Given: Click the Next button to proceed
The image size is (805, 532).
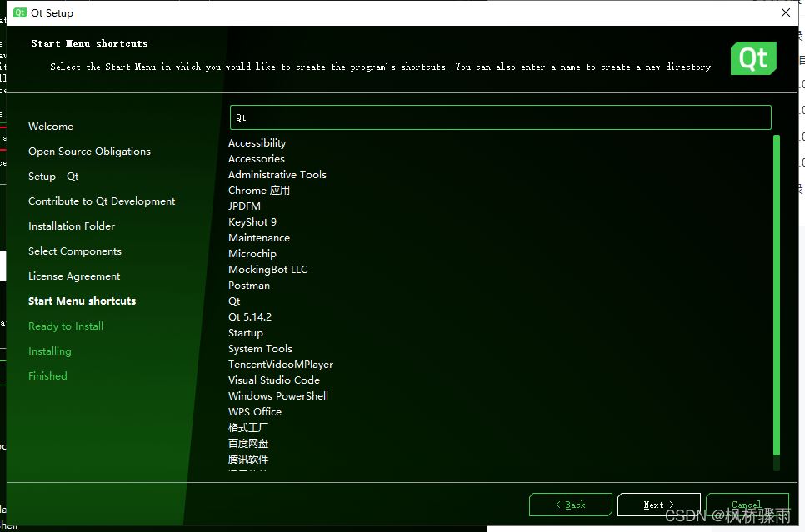Looking at the screenshot, I should tap(658, 504).
